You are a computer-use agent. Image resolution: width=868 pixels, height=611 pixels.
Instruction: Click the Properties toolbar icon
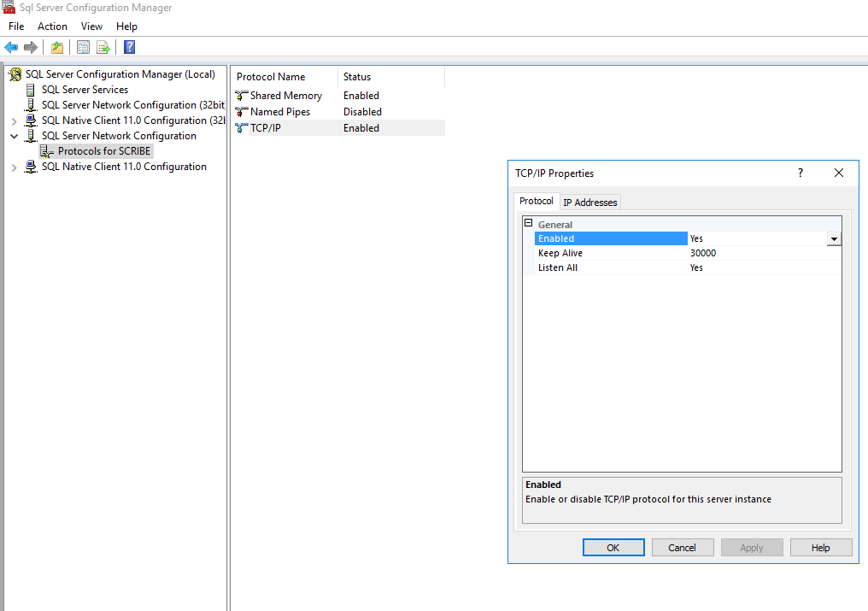83,47
